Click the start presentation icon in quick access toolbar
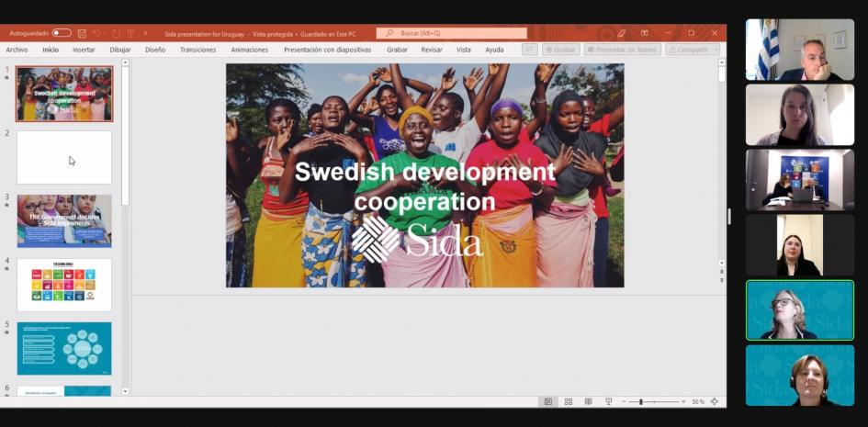The height and width of the screenshot is (427, 868). 130,33
